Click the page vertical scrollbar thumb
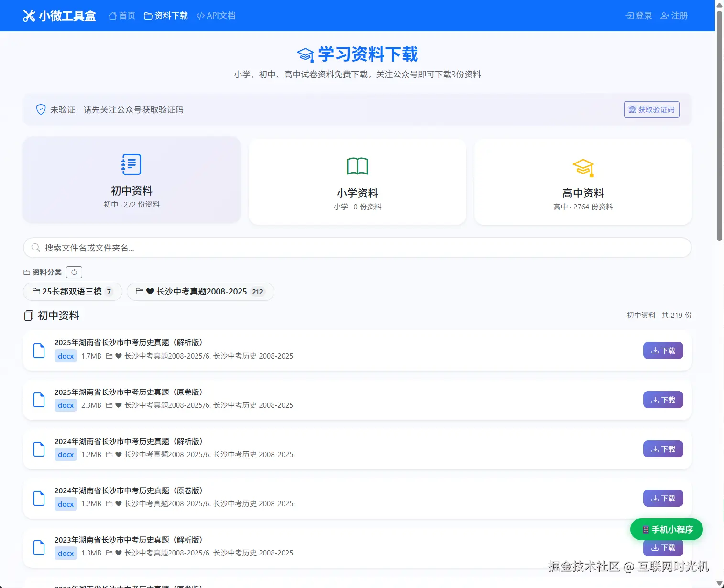The width and height of the screenshot is (724, 588). (719, 125)
